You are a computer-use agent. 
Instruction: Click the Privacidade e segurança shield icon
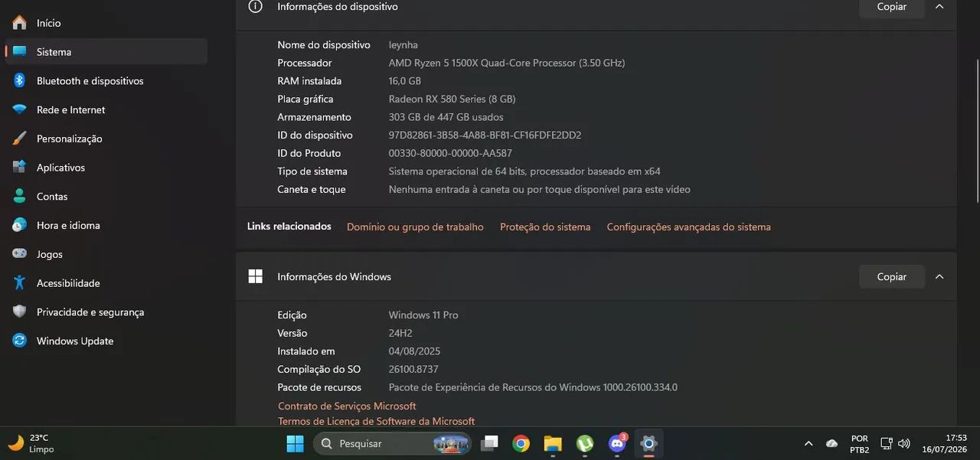[x=20, y=312]
